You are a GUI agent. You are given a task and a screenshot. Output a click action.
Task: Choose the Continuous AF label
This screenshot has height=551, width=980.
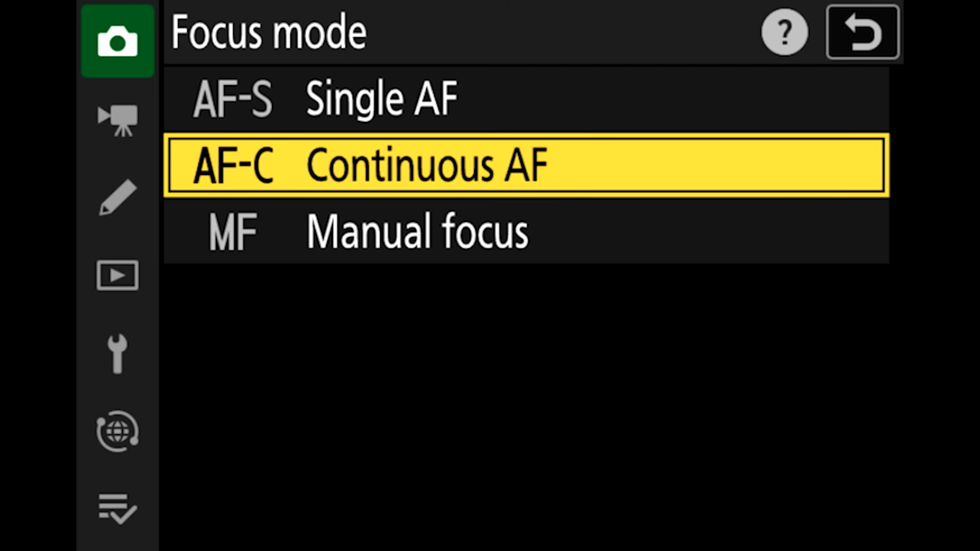click(427, 165)
